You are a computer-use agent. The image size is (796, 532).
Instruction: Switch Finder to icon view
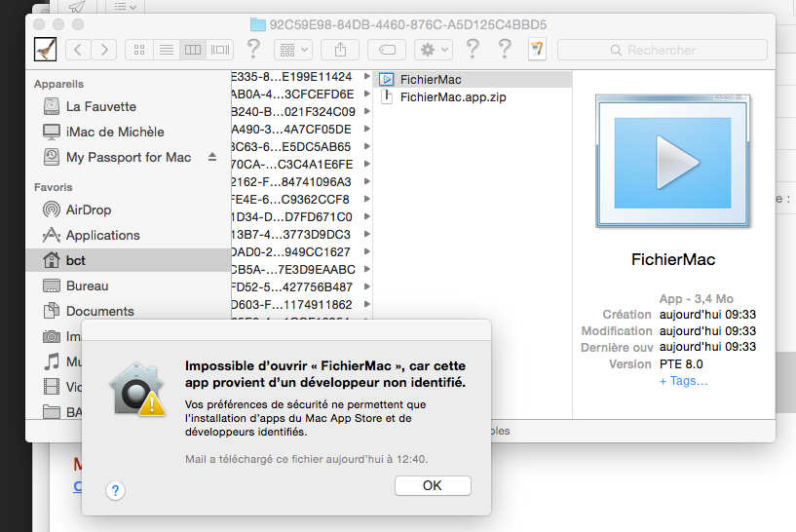tap(139, 49)
